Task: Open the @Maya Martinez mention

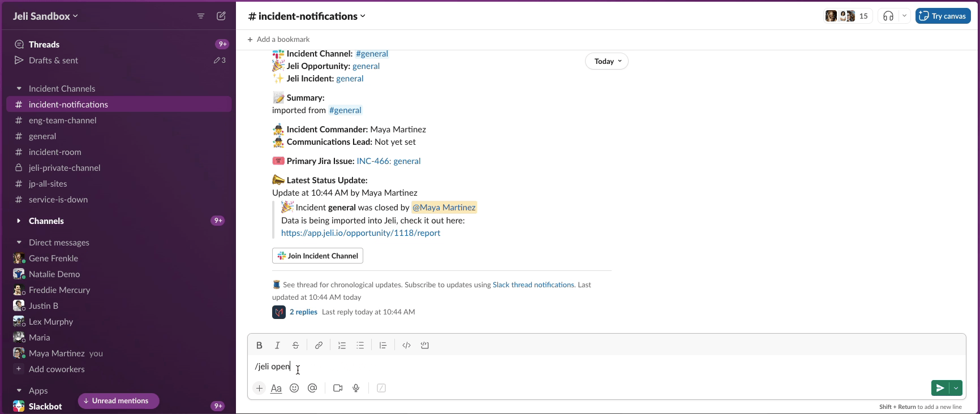Action: [444, 207]
